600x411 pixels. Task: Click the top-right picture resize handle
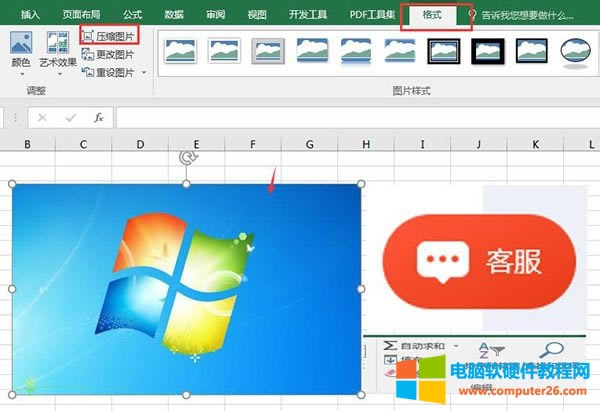coord(361,184)
